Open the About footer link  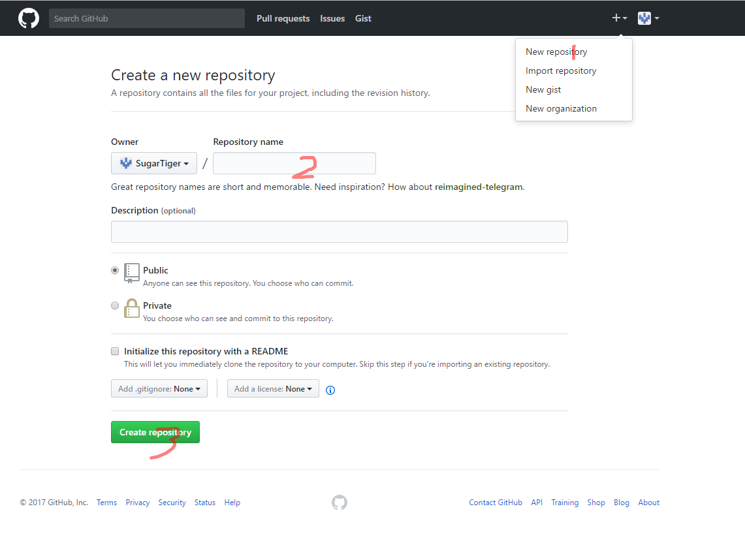tap(648, 503)
